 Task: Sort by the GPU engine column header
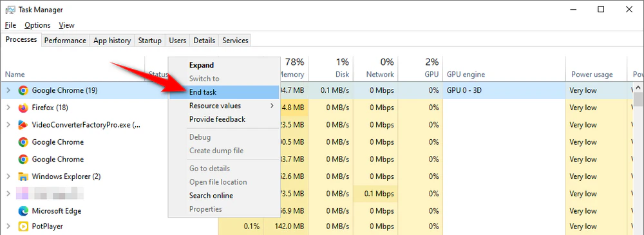[504, 68]
